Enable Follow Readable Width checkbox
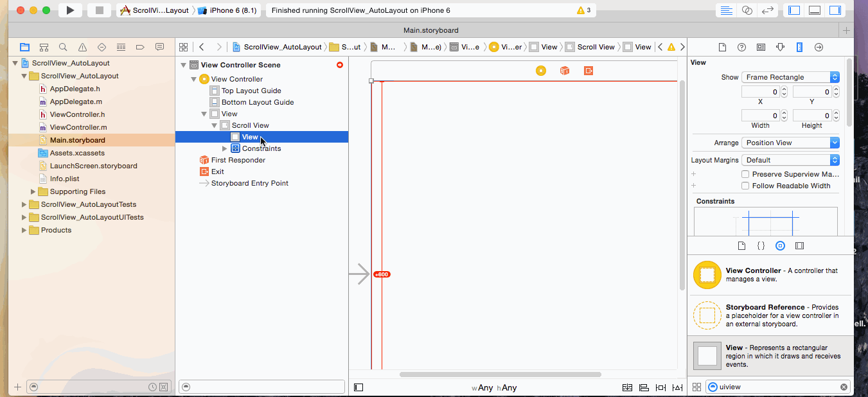868x397 pixels. coord(745,186)
